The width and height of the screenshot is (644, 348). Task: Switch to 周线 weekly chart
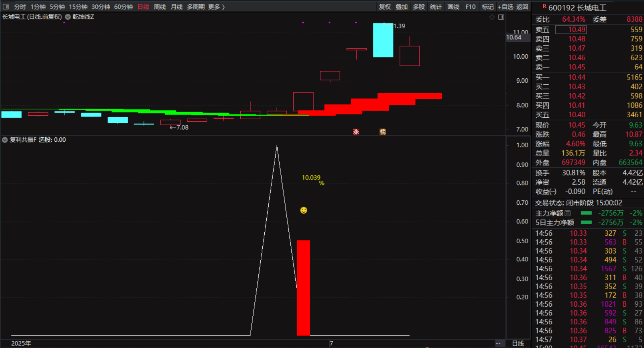[160, 7]
